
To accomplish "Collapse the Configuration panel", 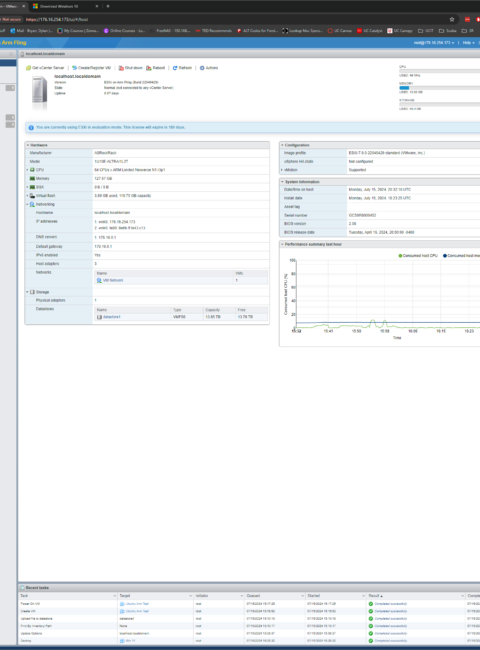I will [x=282, y=145].
